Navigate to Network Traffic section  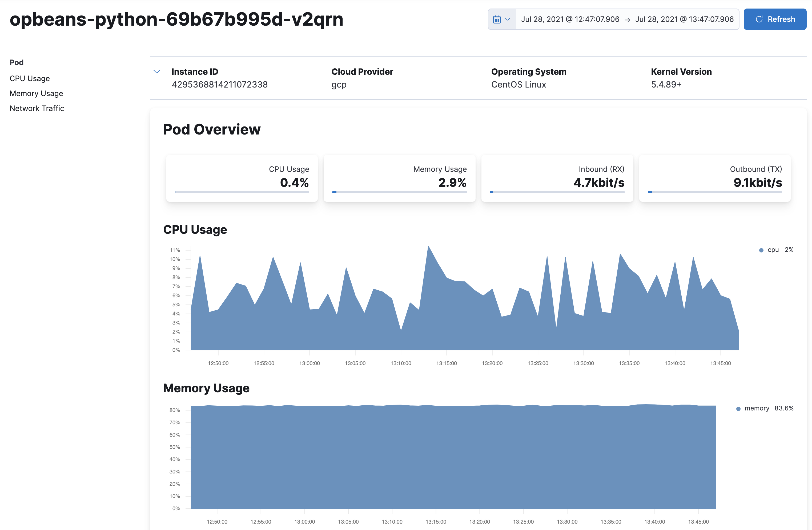pos(37,108)
